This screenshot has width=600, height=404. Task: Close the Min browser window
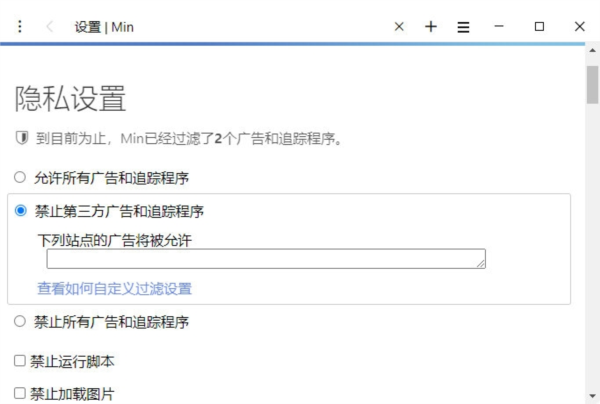(x=580, y=27)
